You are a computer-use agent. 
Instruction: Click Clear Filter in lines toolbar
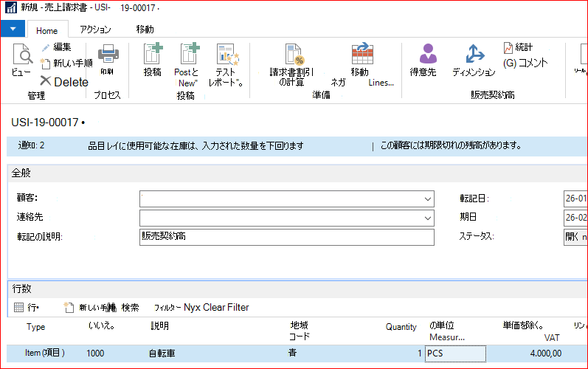(226, 308)
